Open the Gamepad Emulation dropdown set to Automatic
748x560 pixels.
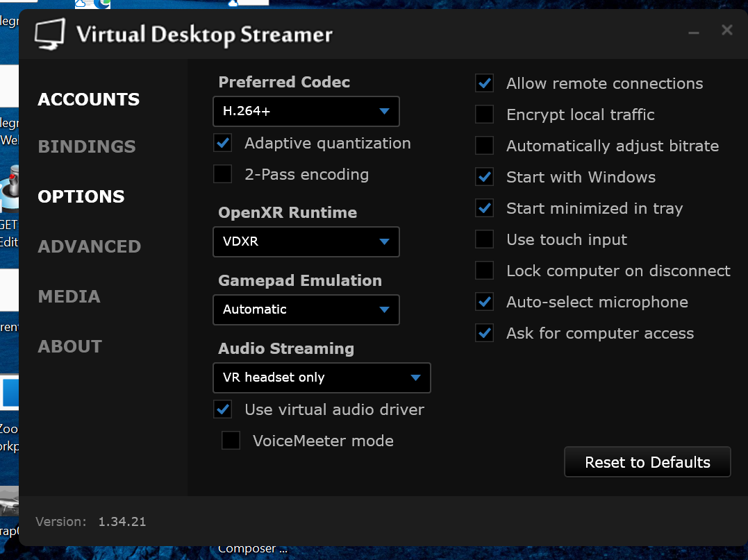(306, 309)
